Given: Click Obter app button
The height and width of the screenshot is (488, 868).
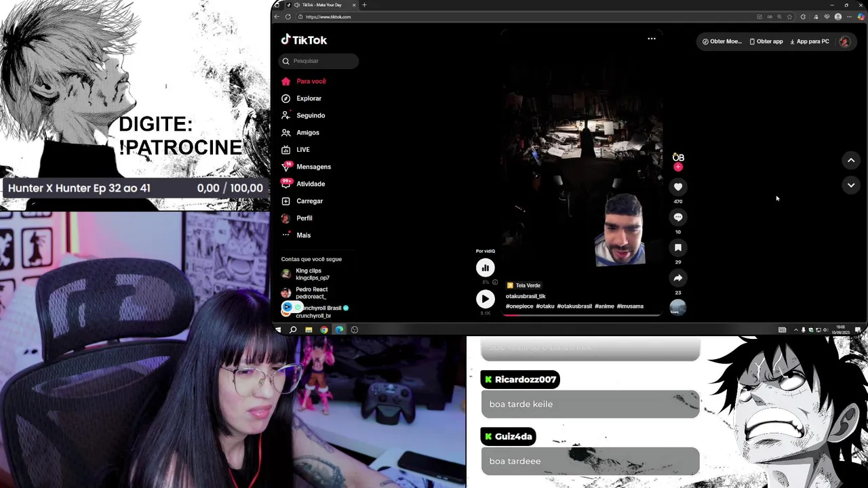Looking at the screenshot, I should pos(766,41).
